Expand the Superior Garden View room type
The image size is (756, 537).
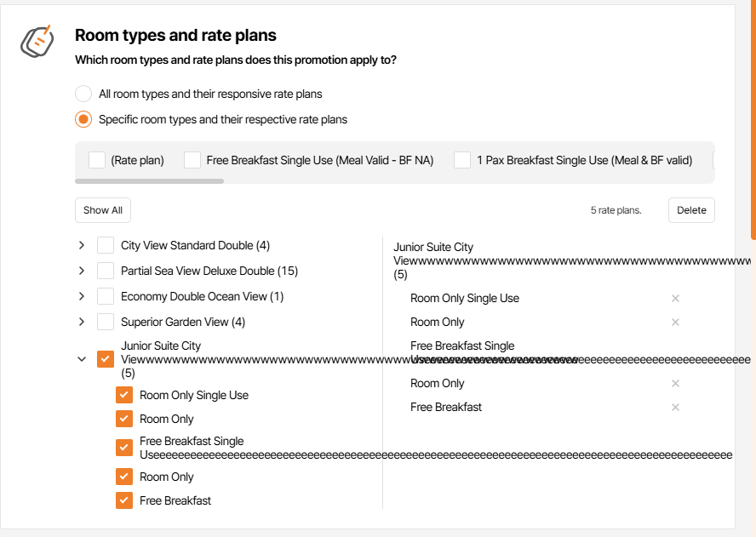(82, 323)
